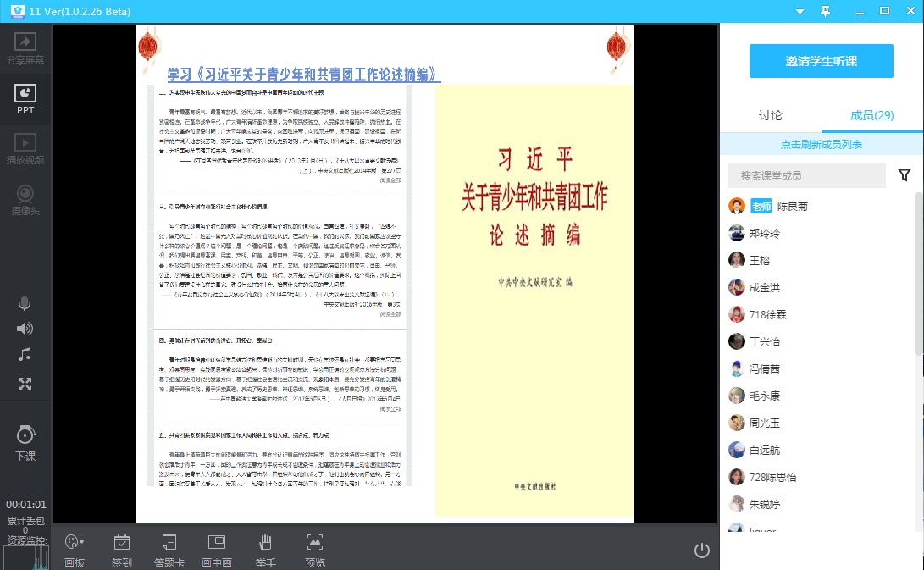Open the preview (预览) tool
The image size is (924, 570).
point(315,551)
